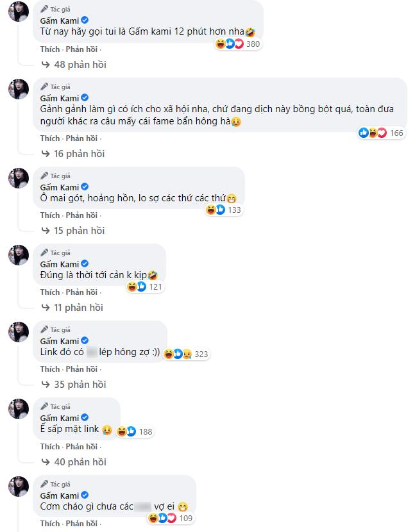Click Thích under the '12 phút' comment

point(49,49)
